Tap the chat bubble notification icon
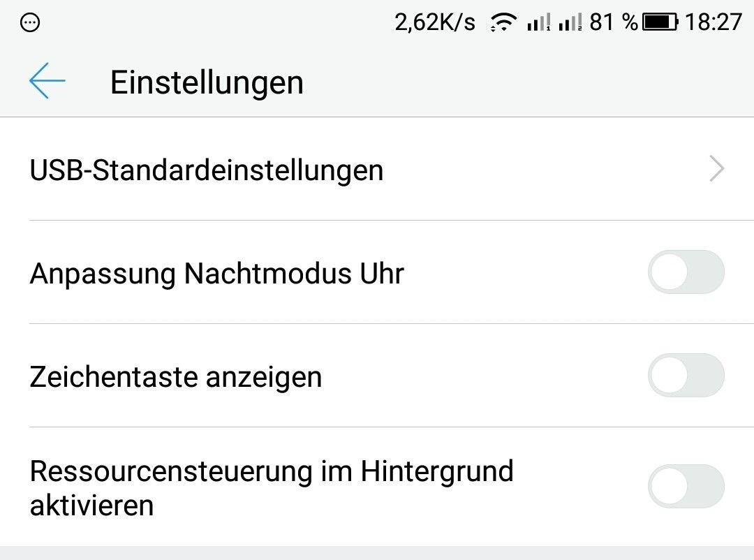754x560 pixels. tap(30, 22)
